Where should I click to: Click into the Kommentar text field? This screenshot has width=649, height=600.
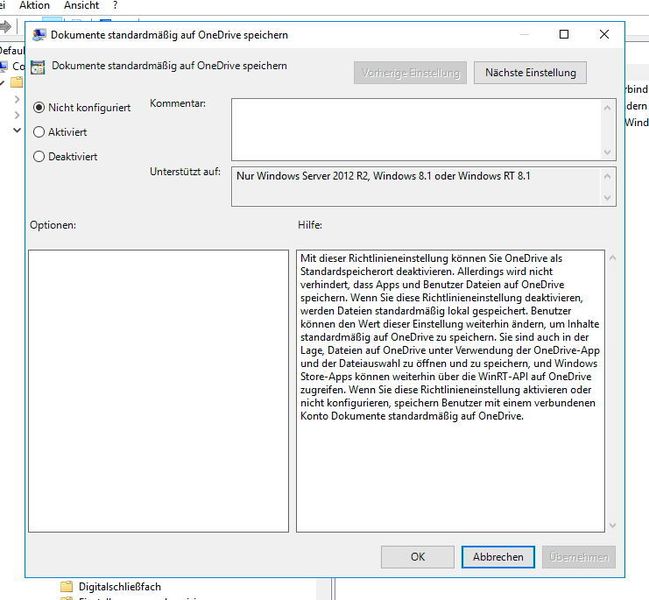416,130
